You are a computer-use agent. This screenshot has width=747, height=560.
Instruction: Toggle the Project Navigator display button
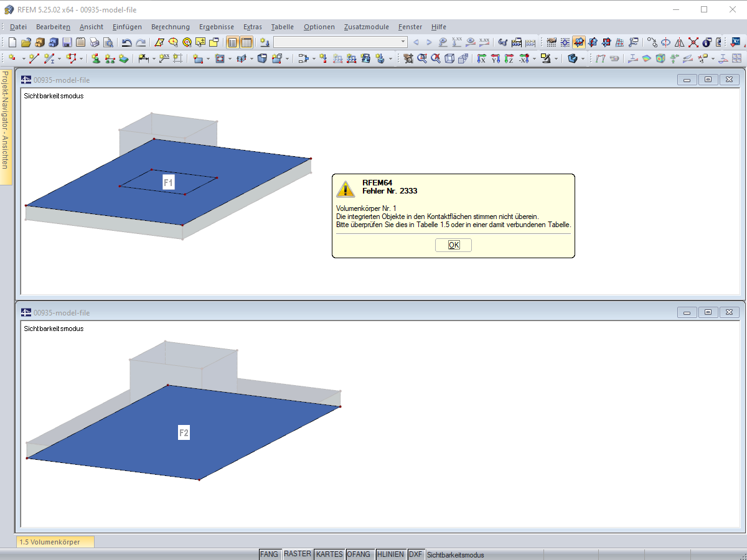[232, 42]
